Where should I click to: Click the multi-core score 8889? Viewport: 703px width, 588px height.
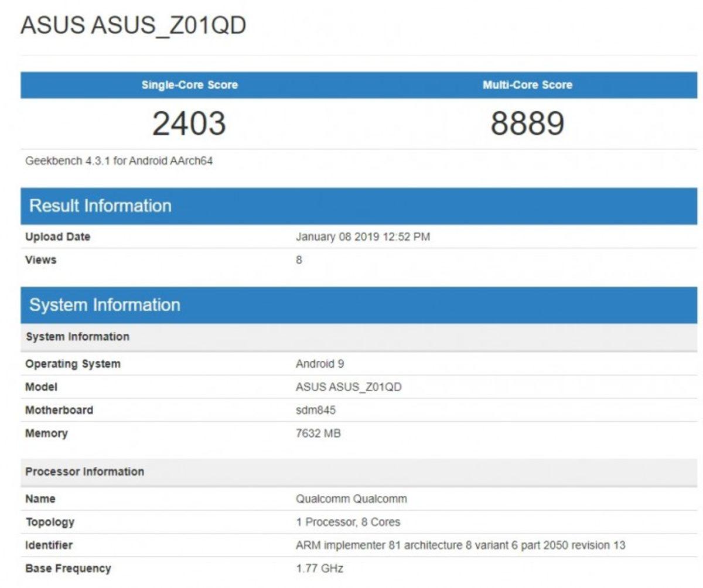coord(528,122)
